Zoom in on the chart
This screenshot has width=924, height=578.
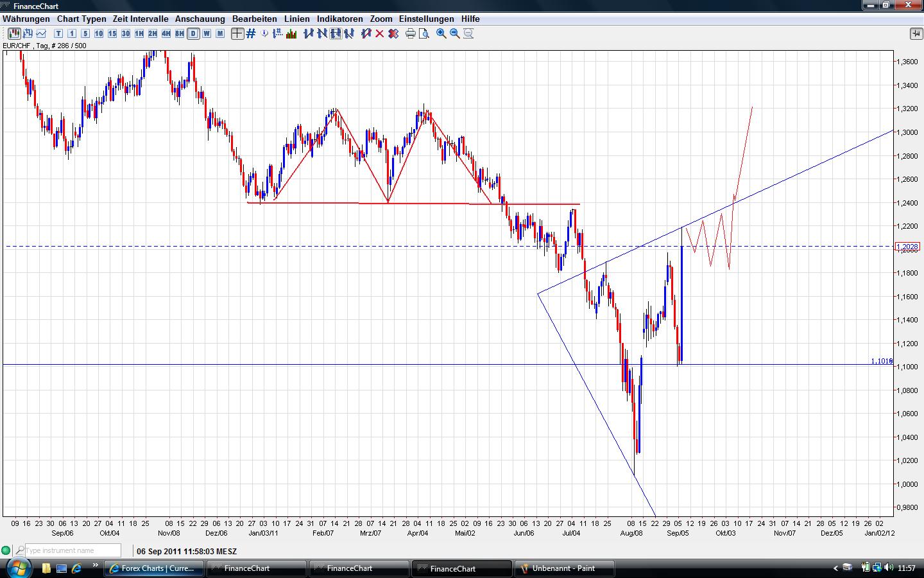441,33
